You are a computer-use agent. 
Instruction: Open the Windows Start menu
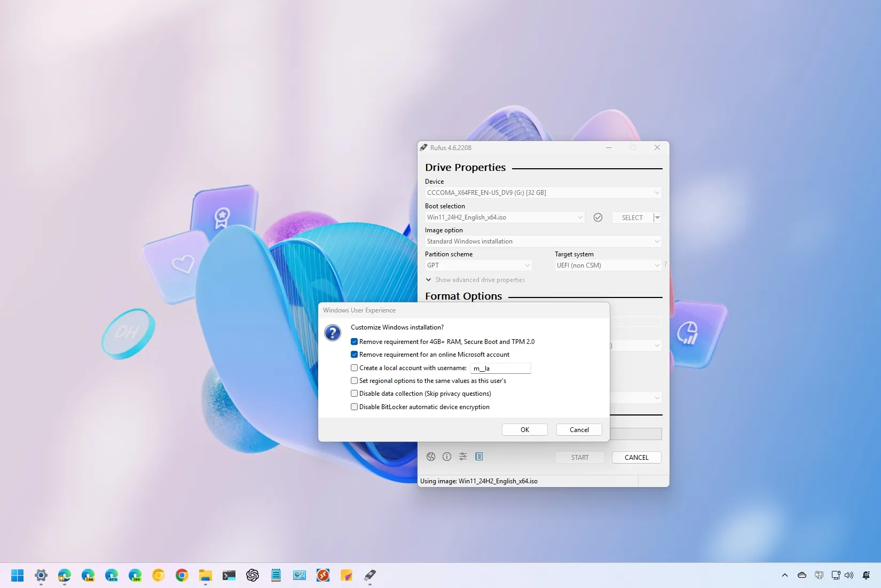[18, 575]
